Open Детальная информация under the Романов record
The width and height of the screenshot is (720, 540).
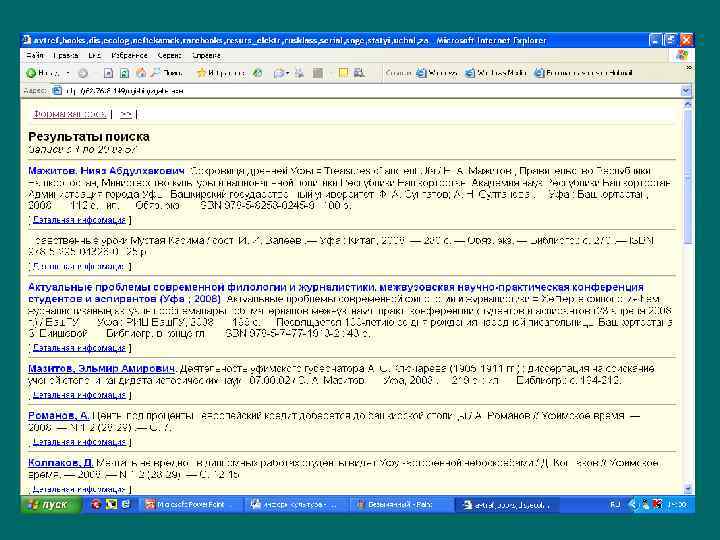[79, 442]
